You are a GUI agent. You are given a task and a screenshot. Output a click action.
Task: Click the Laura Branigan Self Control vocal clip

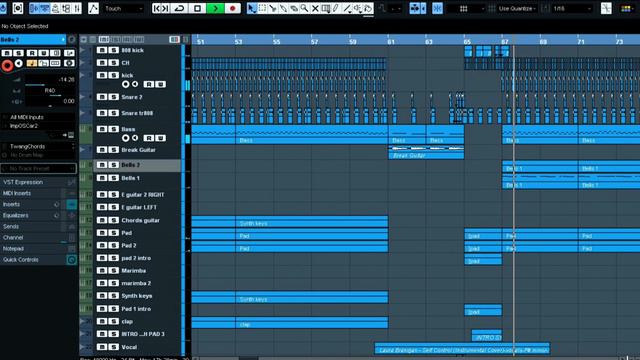tap(462, 348)
